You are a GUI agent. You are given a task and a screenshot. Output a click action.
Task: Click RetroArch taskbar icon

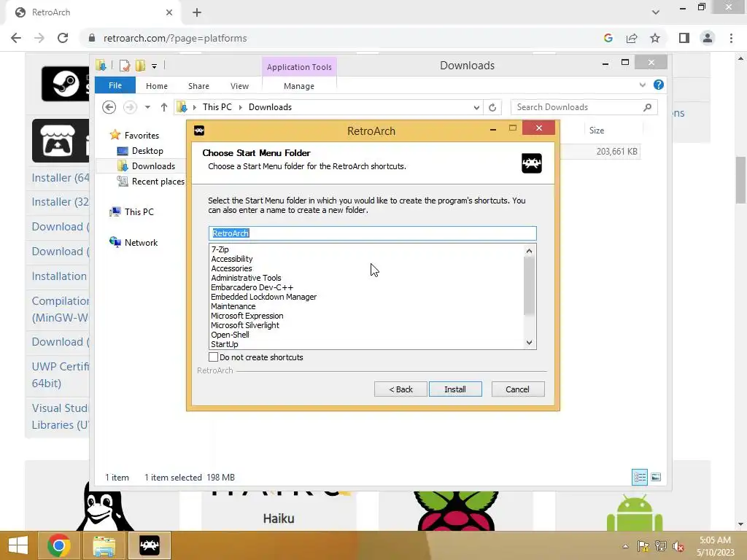click(150, 545)
